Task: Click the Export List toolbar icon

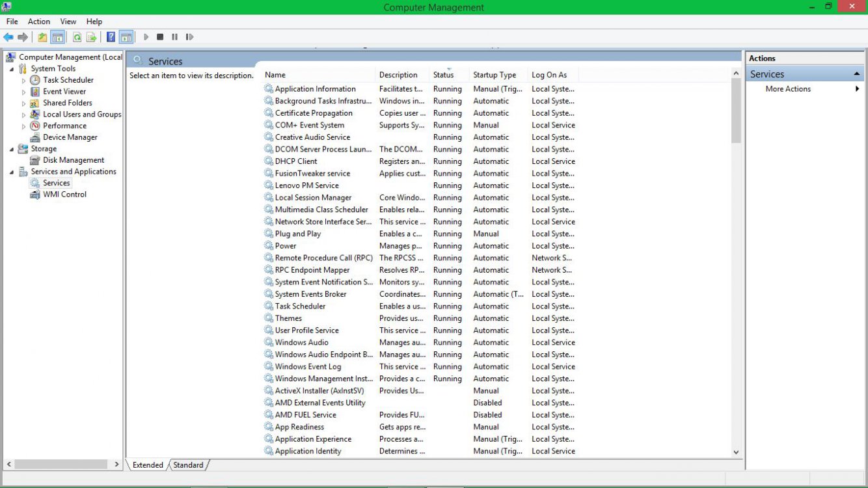Action: (91, 37)
